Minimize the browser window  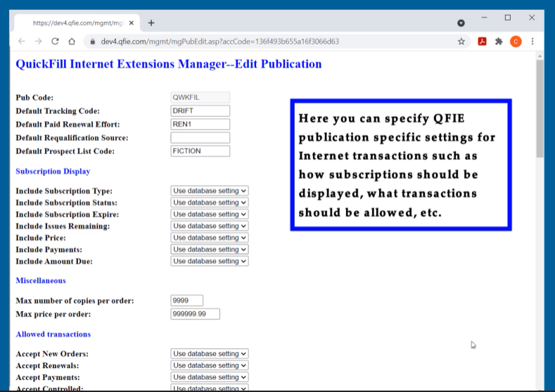click(x=484, y=18)
